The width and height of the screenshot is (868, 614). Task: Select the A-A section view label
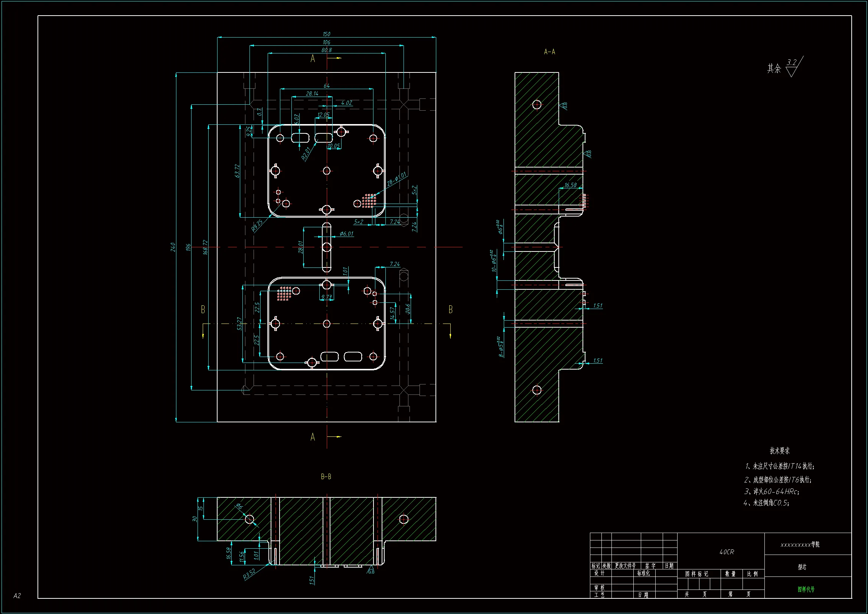pyautogui.click(x=549, y=52)
